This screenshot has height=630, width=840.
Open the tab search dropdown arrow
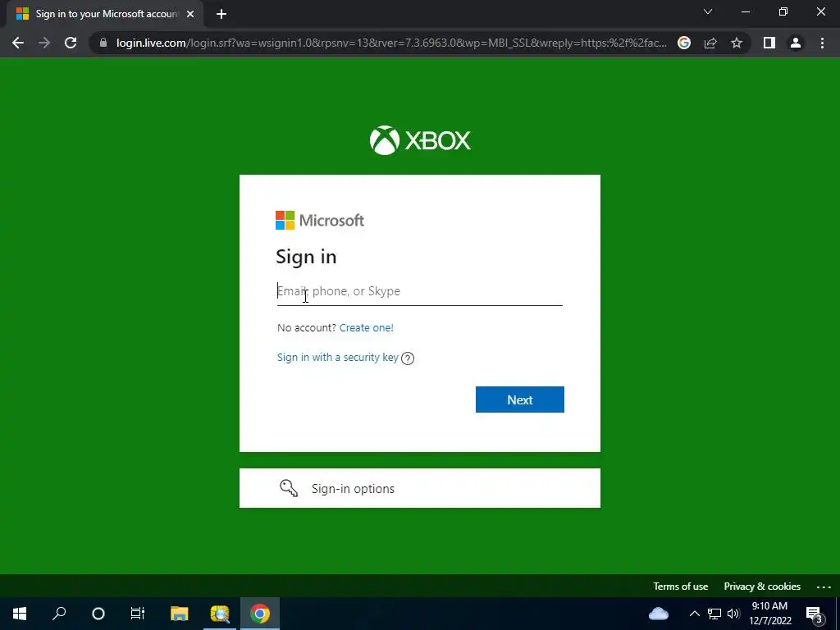point(708,11)
